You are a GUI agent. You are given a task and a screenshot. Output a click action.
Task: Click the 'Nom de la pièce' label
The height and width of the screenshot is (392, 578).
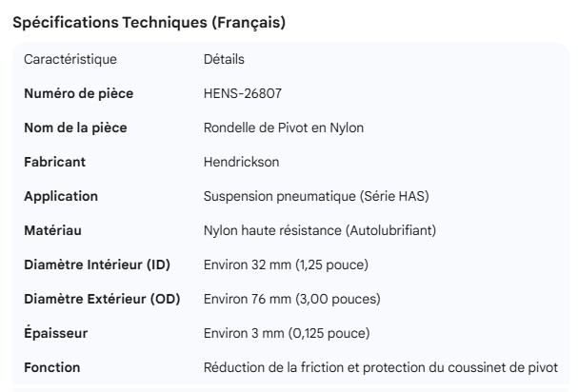point(75,127)
